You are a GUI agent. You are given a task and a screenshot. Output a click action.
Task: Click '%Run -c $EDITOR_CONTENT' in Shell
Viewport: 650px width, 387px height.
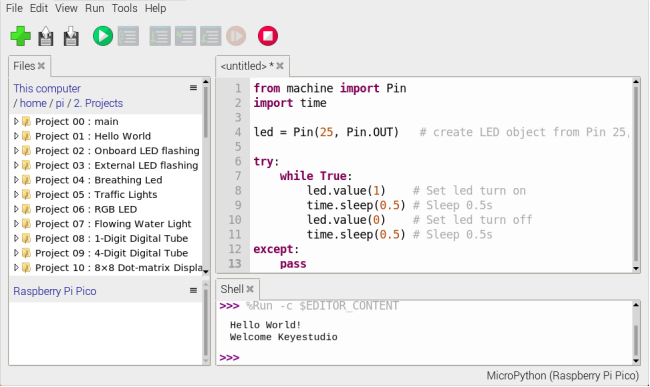[322, 306]
